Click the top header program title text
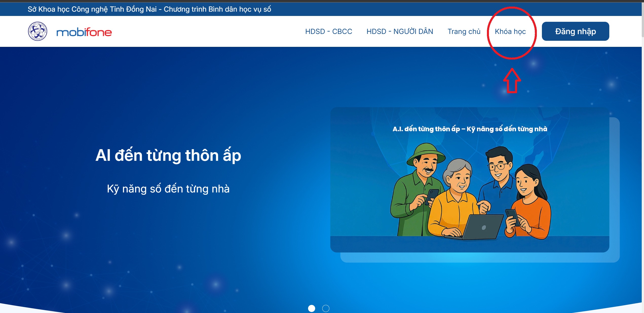This screenshot has width=644, height=313. coord(149,9)
